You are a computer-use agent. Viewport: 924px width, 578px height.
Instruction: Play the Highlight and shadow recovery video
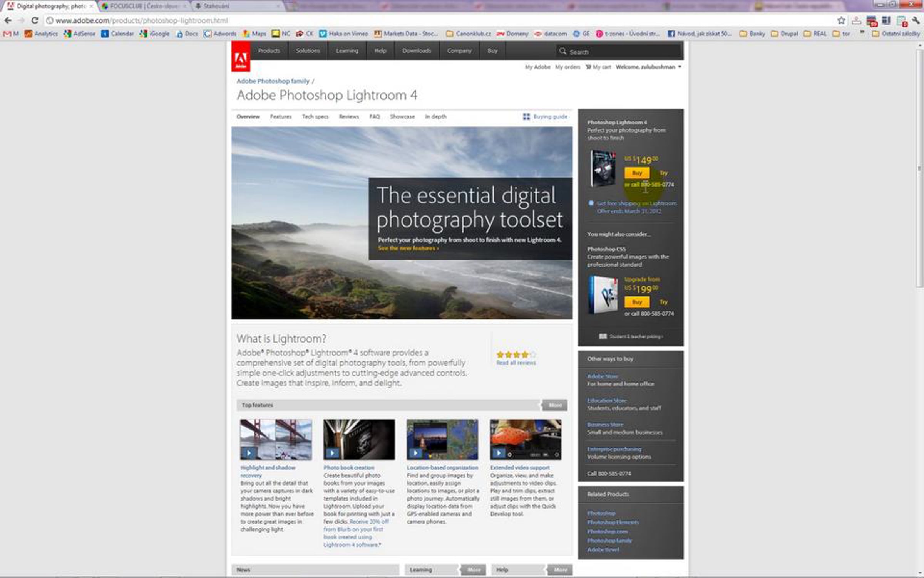click(249, 453)
